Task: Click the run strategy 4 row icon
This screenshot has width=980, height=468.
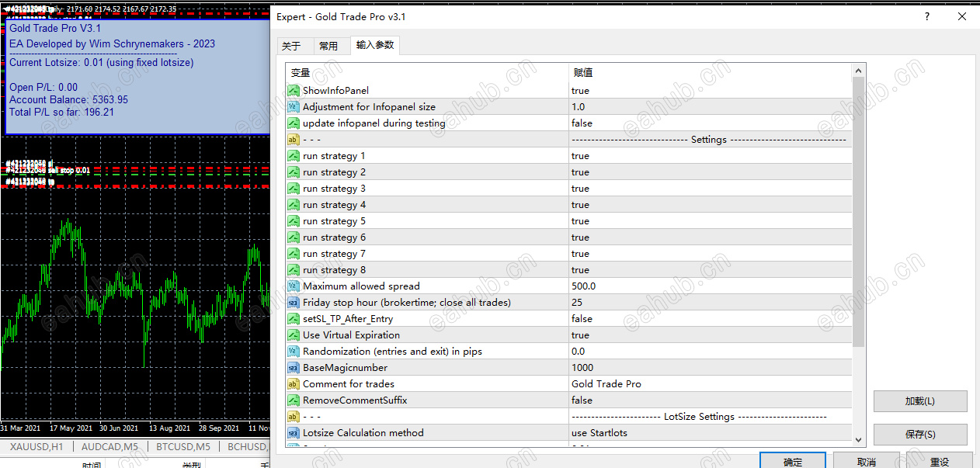Action: (x=294, y=205)
